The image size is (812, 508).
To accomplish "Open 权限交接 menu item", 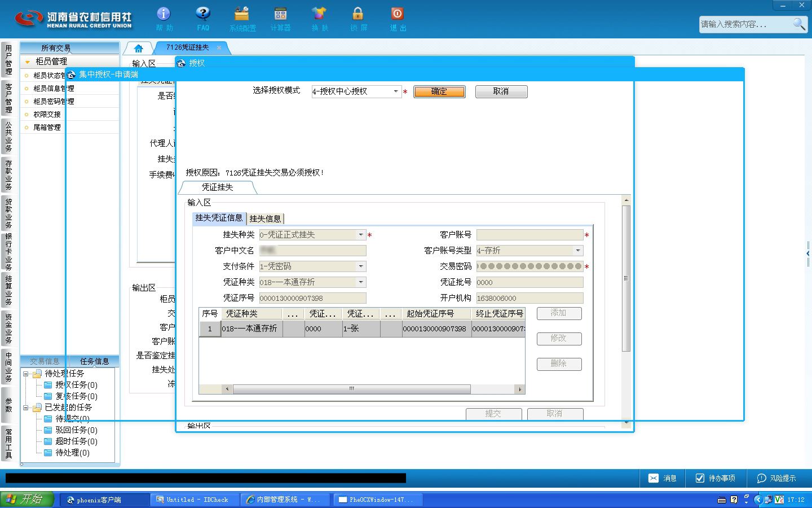I will 47,115.
